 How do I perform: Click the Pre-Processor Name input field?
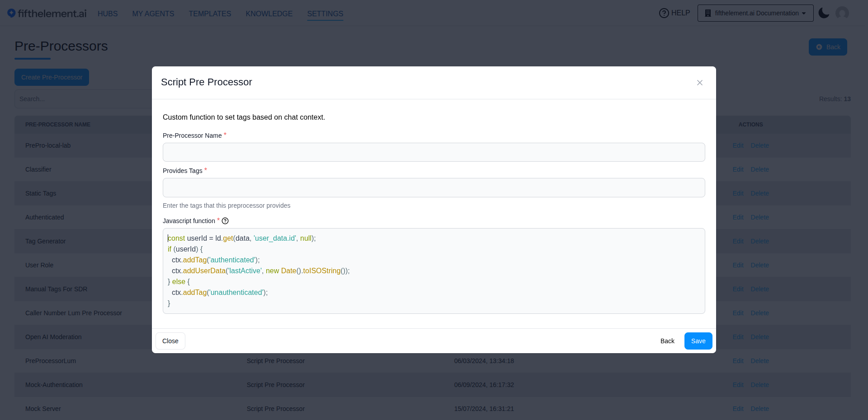point(434,152)
